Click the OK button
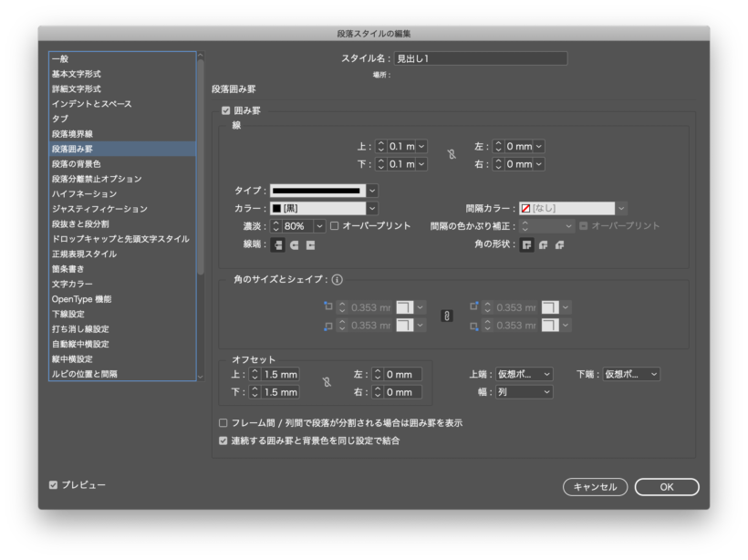 click(667, 487)
